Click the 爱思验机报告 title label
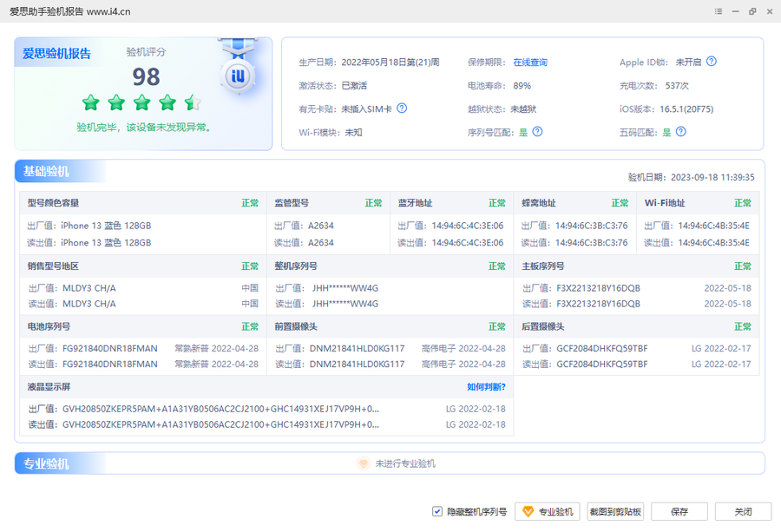Viewport: 781px width, 532px height. point(56,53)
